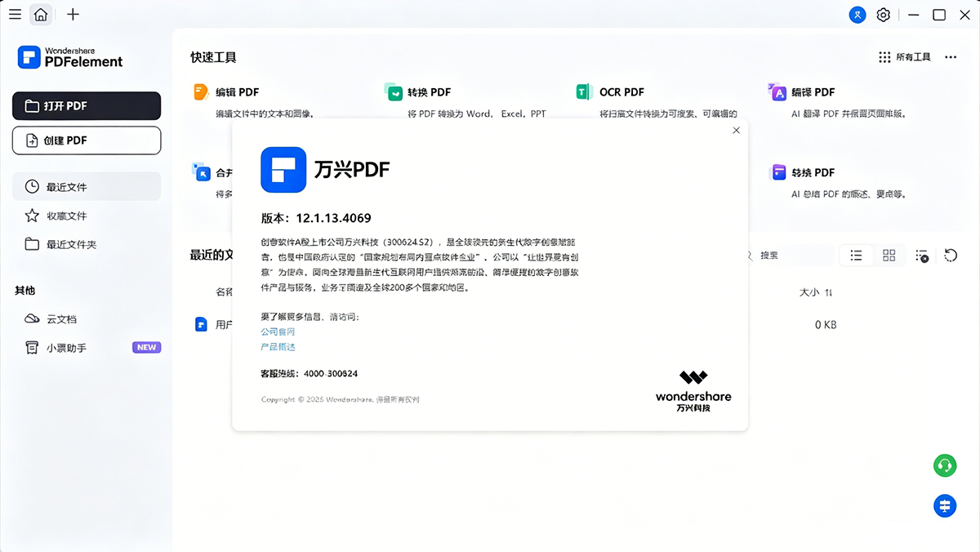Sort by 大小 column header
Viewport: 980px width, 552px height.
point(815,292)
